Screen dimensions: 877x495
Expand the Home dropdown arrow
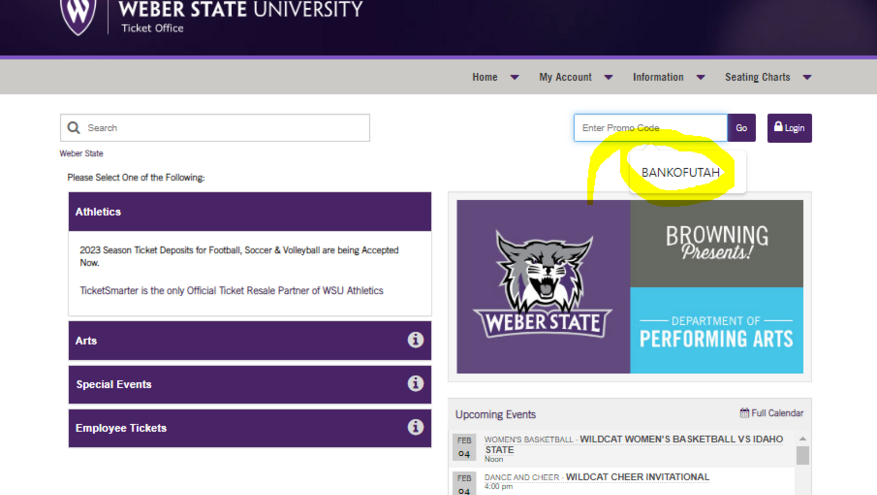[x=515, y=77]
